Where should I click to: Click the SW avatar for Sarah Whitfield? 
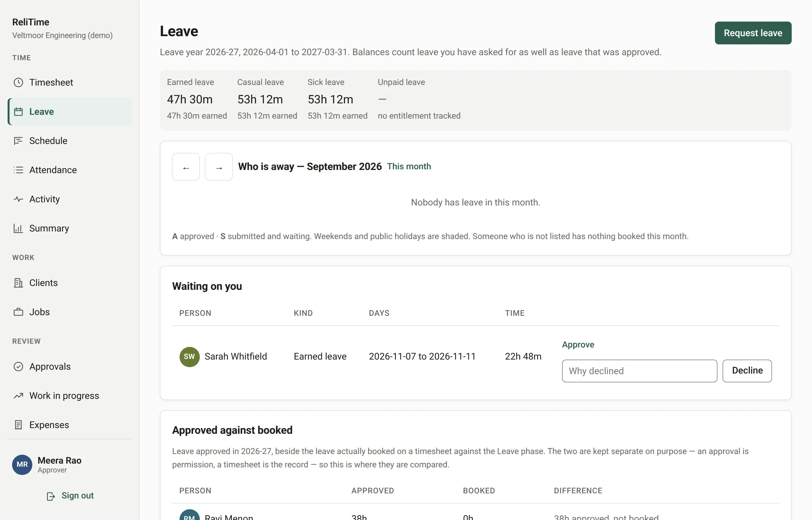[x=189, y=357]
